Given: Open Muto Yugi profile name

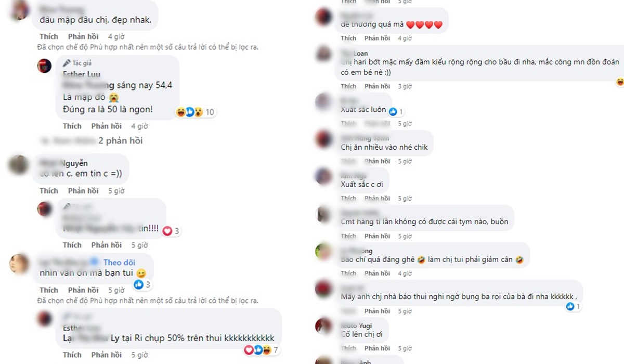Looking at the screenshot, I should coord(356,326).
